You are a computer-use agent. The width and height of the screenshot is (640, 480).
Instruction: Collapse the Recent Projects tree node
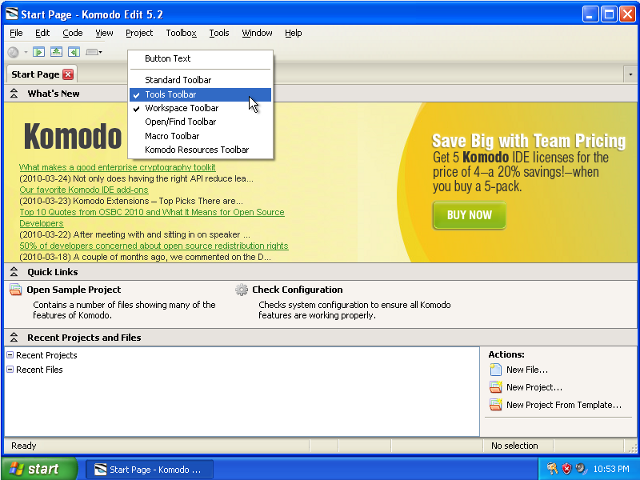(10, 355)
